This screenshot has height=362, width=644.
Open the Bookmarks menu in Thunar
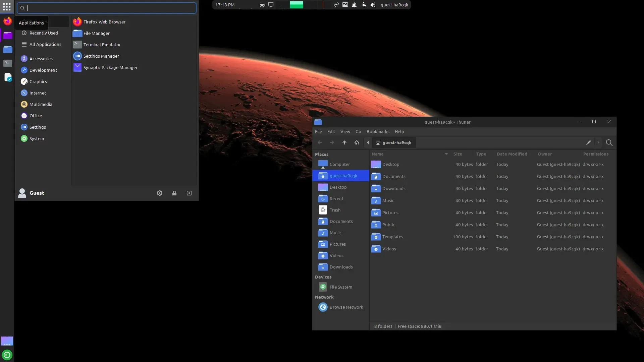(x=378, y=132)
